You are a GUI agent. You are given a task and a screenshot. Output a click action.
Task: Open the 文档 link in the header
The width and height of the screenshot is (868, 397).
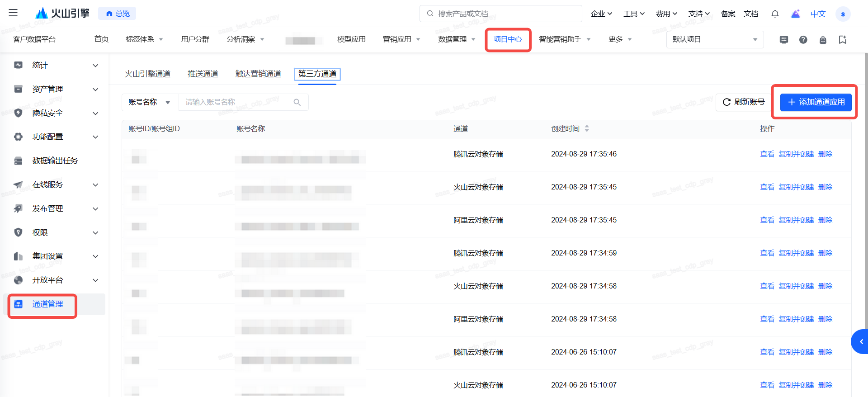click(751, 14)
